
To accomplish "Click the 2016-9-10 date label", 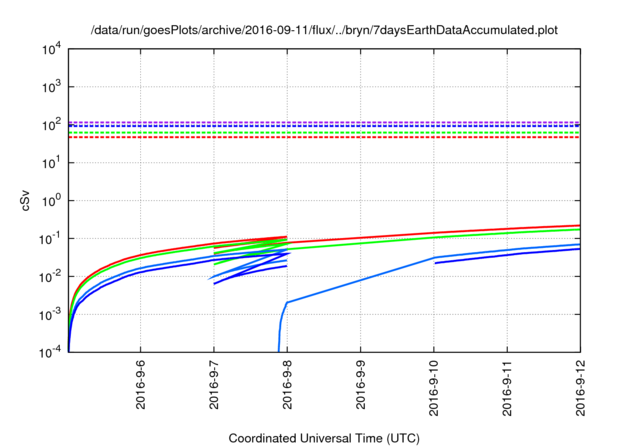I will [x=433, y=388].
